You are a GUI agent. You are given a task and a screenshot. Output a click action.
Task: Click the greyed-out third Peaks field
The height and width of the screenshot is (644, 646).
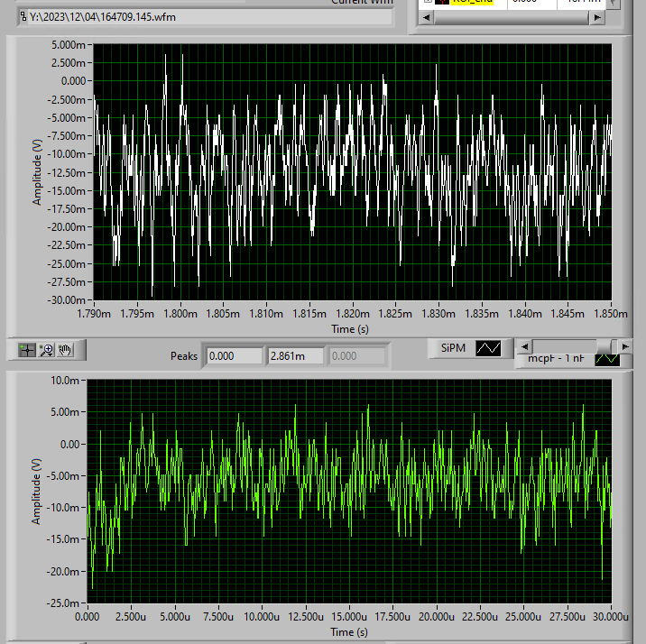355,356
